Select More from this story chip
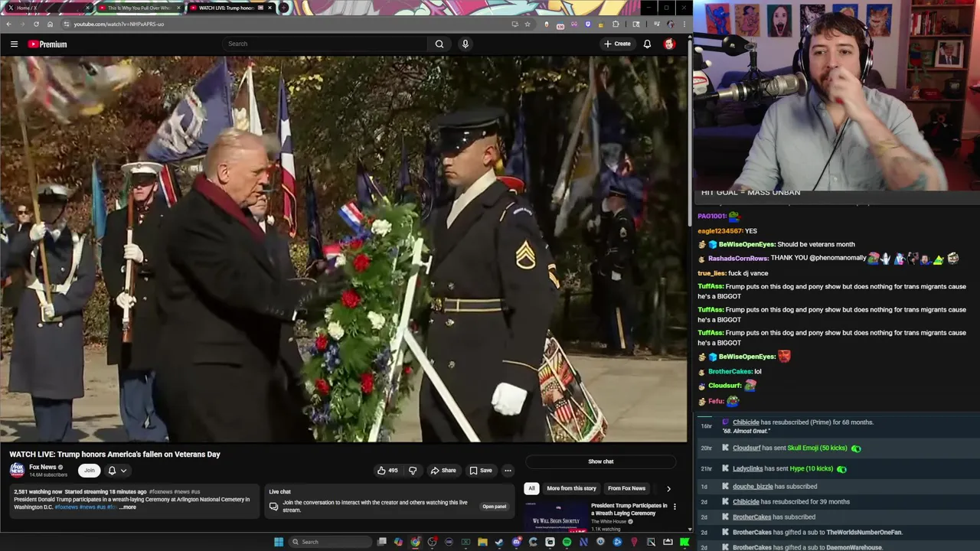The height and width of the screenshot is (551, 980). [x=571, y=488]
